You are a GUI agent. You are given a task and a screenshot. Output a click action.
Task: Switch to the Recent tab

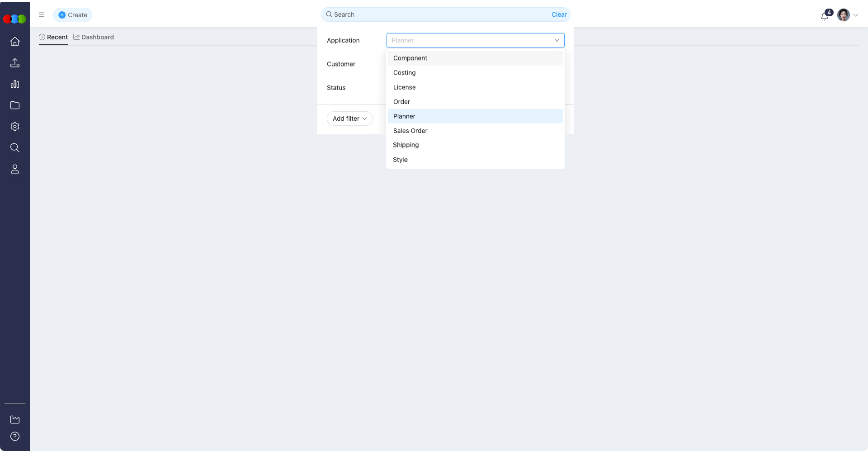[x=53, y=37]
